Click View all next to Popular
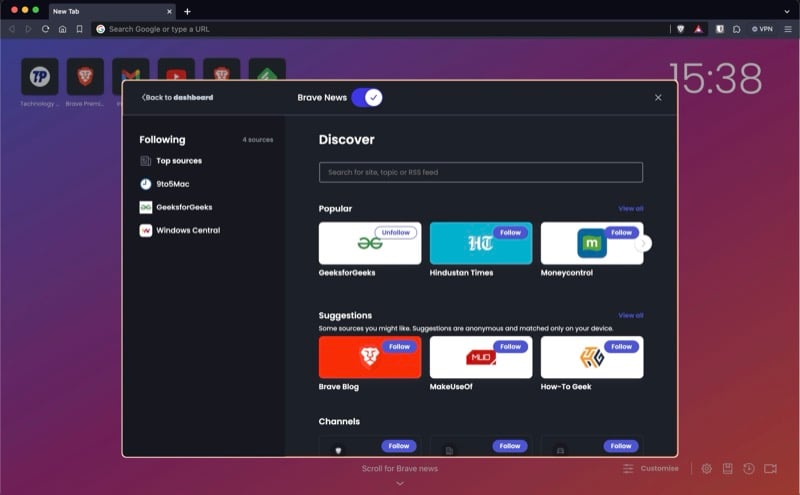This screenshot has height=495, width=800. (631, 209)
